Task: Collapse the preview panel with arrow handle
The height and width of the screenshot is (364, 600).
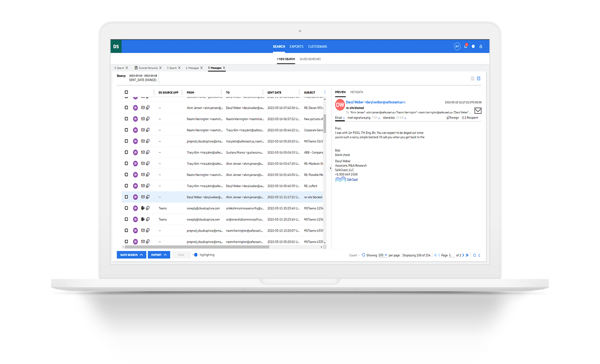Action: pyautogui.click(x=330, y=169)
